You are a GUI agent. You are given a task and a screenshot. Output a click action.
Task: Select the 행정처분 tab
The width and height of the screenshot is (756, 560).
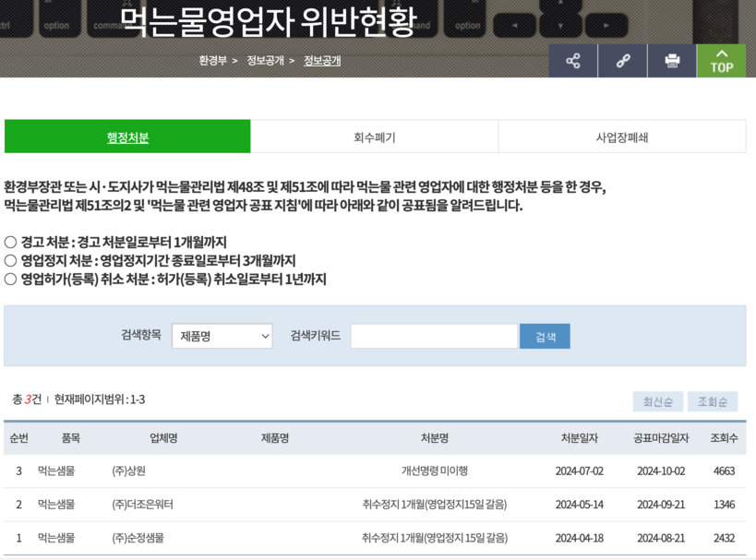tap(127, 137)
